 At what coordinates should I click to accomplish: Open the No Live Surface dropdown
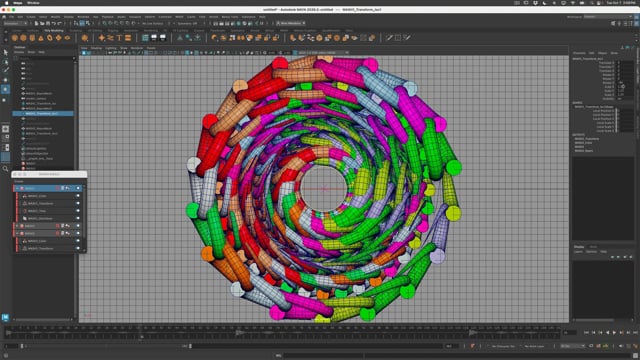click(x=153, y=24)
